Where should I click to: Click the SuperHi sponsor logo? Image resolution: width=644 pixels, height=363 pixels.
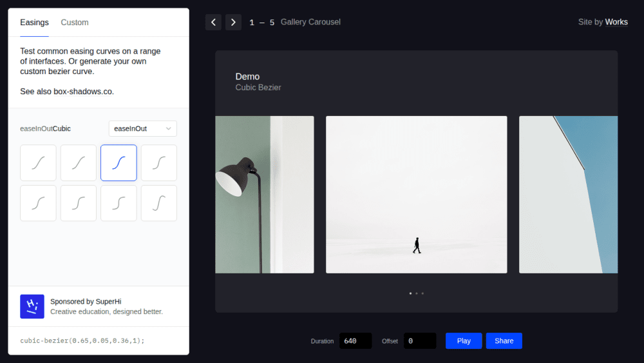(32, 306)
